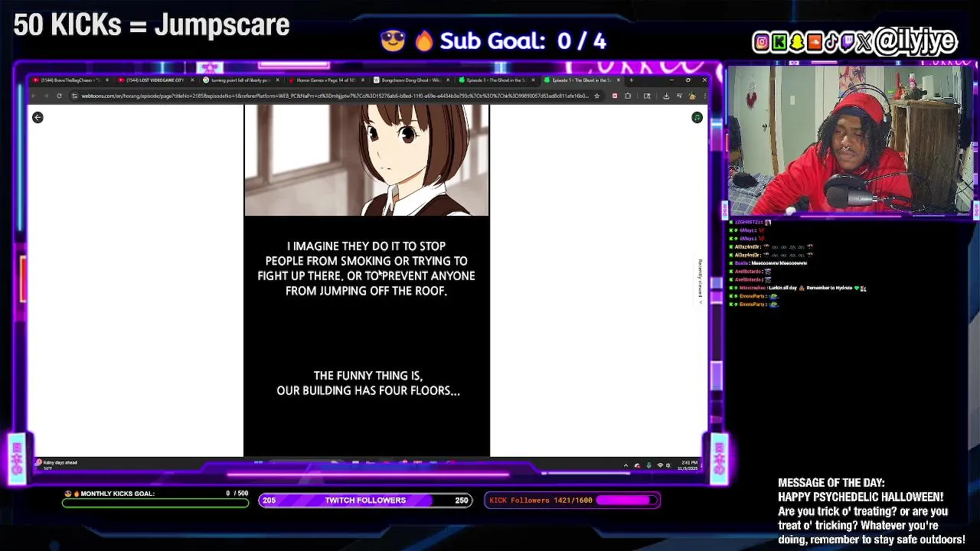Close the Horror Games tab
The image size is (980, 551).
point(362,80)
